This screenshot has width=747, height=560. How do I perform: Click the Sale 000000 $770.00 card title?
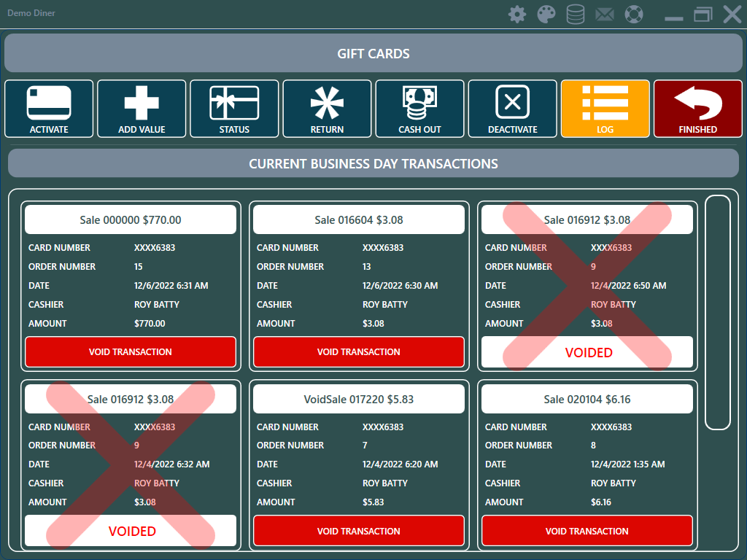coord(131,219)
